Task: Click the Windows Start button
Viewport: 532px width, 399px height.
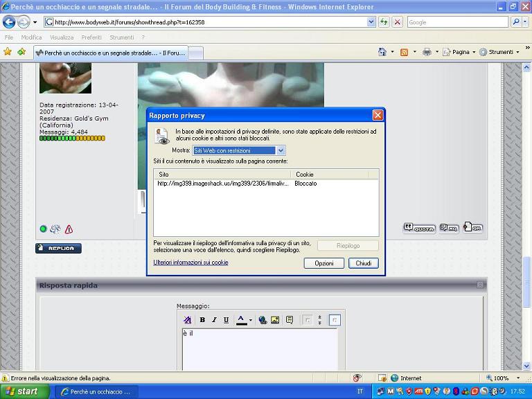Action: [x=24, y=391]
